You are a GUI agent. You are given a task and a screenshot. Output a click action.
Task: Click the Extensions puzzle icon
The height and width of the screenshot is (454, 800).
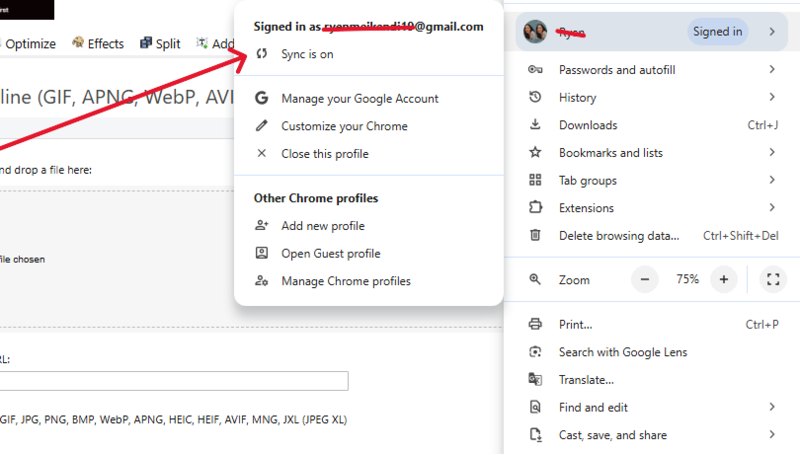click(x=535, y=207)
